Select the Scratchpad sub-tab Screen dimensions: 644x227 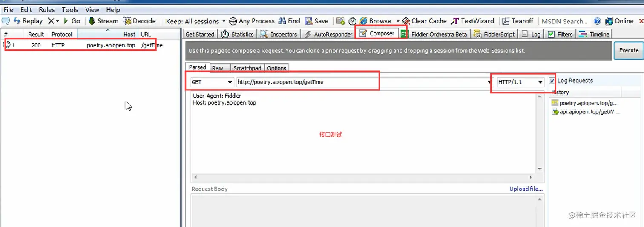[247, 68]
